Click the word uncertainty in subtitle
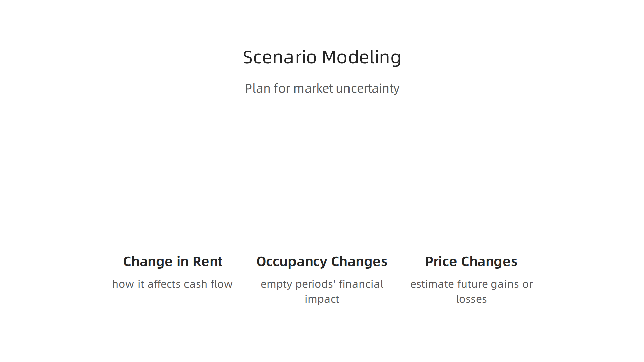Viewport: 644px width, 362px height. coord(368,88)
